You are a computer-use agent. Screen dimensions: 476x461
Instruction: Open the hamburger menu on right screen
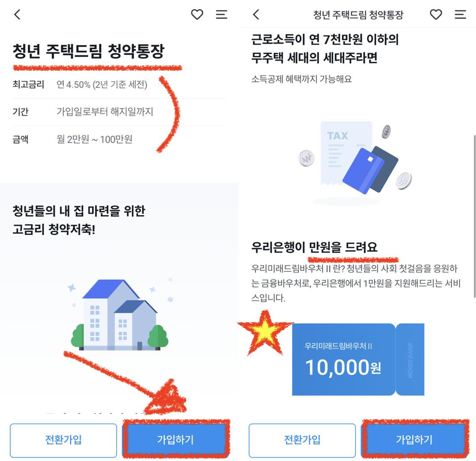click(x=460, y=14)
